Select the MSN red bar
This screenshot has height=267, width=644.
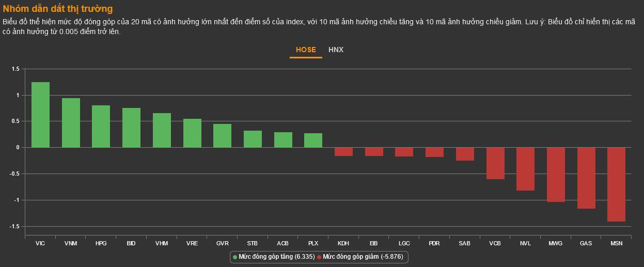pos(616,184)
